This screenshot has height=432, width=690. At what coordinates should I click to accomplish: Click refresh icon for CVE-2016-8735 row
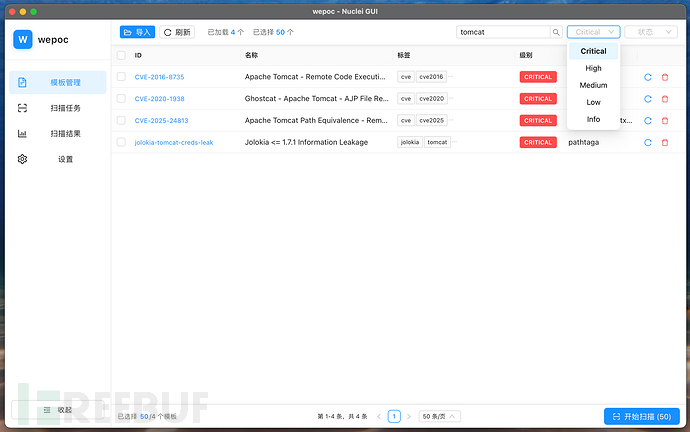coord(648,77)
